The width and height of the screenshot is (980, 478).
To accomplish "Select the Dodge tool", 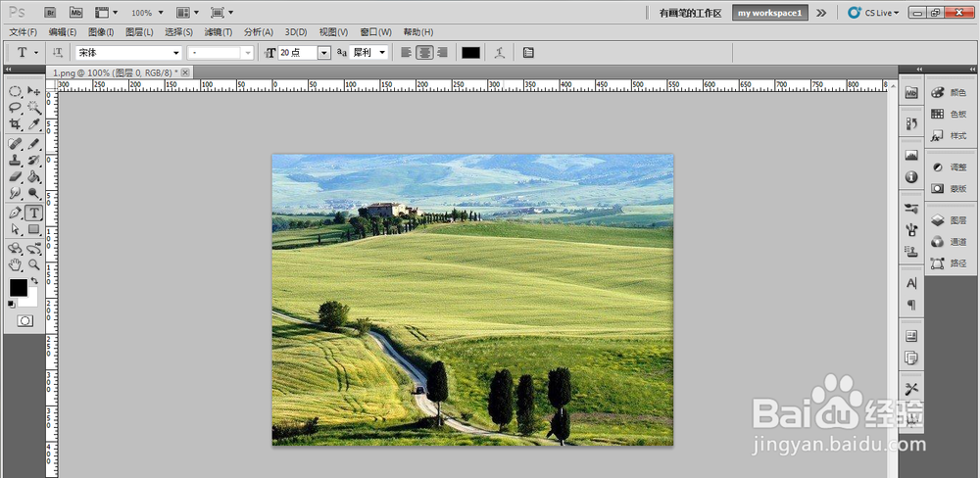I will [x=34, y=193].
